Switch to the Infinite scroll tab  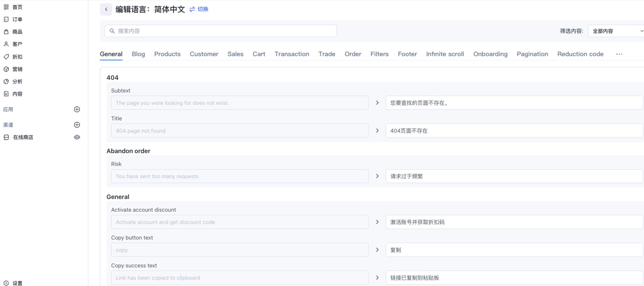click(x=445, y=54)
